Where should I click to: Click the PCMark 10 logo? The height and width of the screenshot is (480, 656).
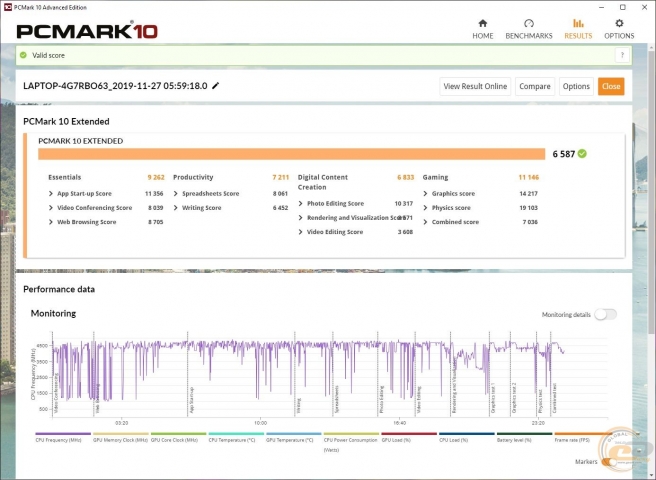[x=87, y=31]
